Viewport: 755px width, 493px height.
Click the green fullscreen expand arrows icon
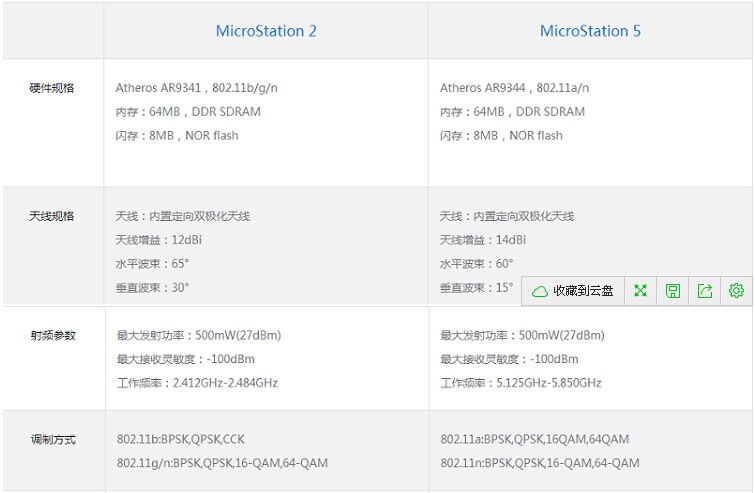(641, 291)
